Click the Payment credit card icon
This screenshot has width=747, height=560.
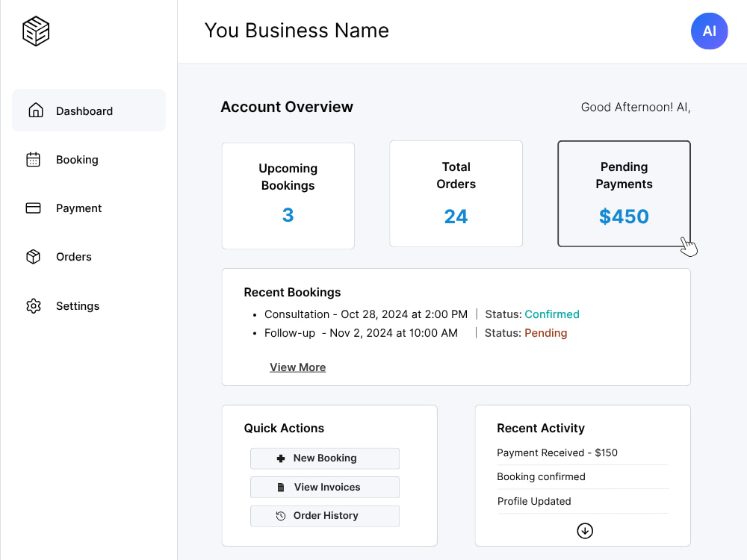[34, 208]
